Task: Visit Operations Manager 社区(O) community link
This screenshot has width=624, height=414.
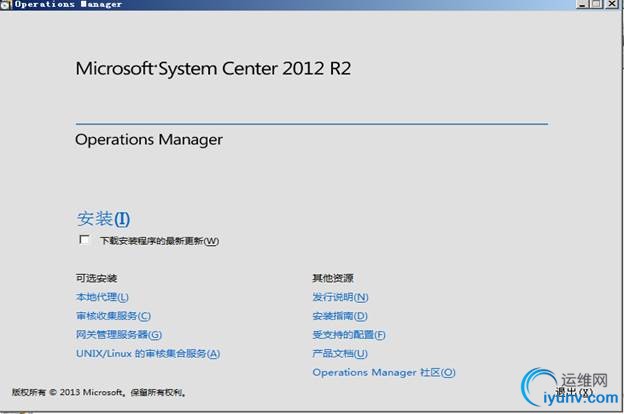Action: tap(384, 373)
